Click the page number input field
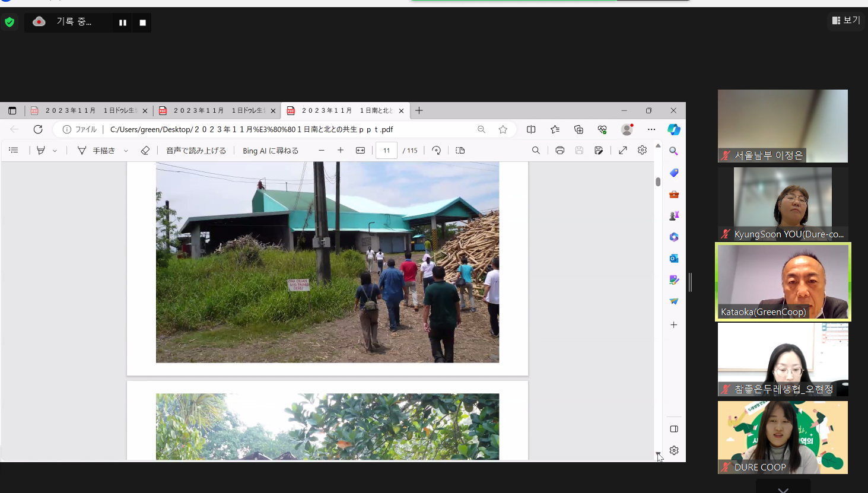The height and width of the screenshot is (493, 868). (x=386, y=151)
